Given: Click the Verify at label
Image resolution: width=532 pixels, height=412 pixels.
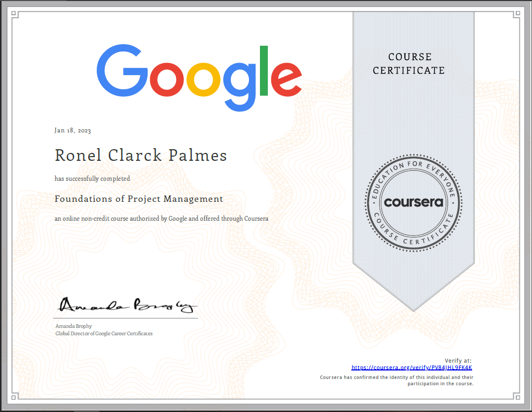Looking at the screenshot, I should point(458,360).
